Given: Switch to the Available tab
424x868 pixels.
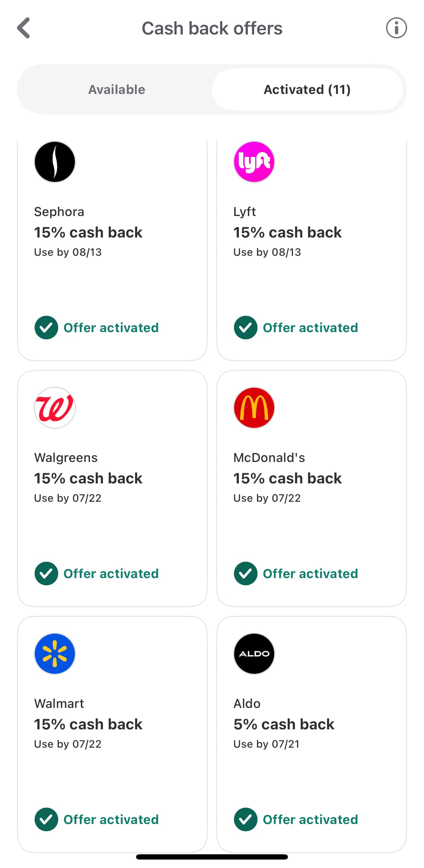Looking at the screenshot, I should [x=116, y=89].
